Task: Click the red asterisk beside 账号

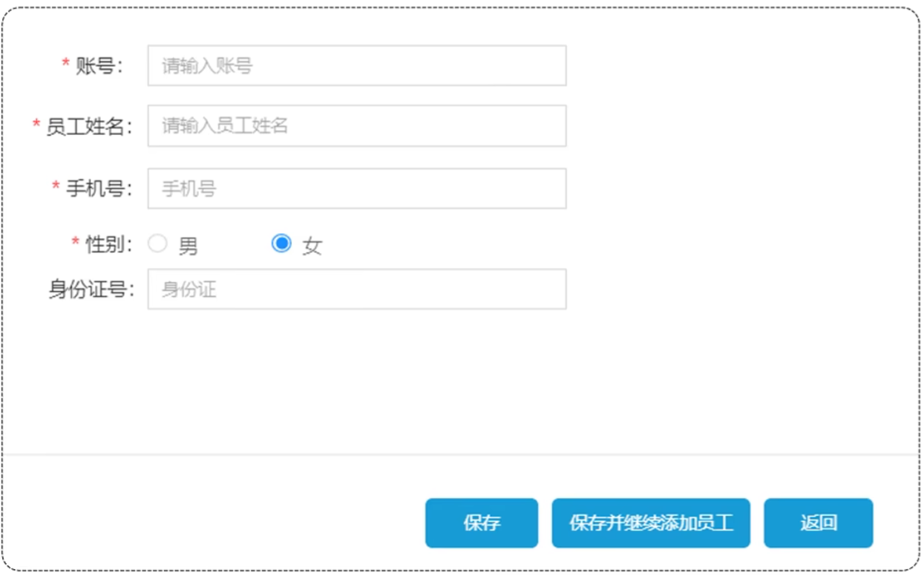Action: 65,65
